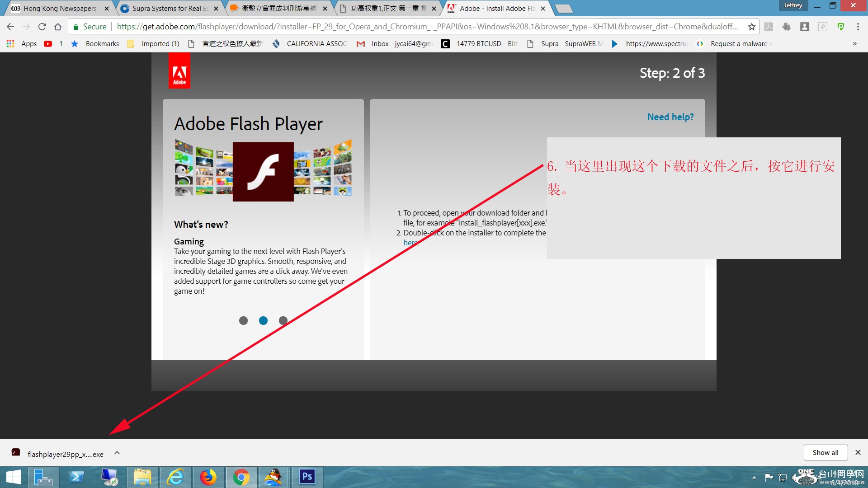Screen dimensions: 868x488
Task: Show more bookmarks overflow chevron
Action: coord(854,44)
